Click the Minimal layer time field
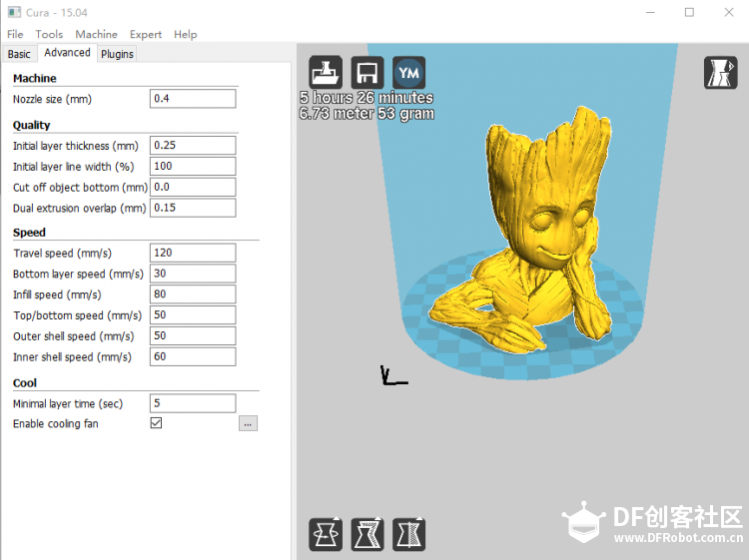The width and height of the screenshot is (749, 560). click(x=193, y=403)
